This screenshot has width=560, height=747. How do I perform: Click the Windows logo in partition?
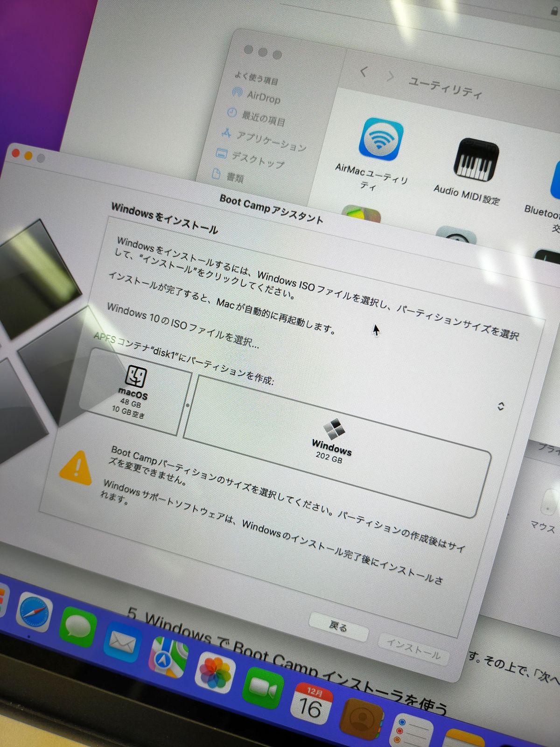[x=334, y=429]
